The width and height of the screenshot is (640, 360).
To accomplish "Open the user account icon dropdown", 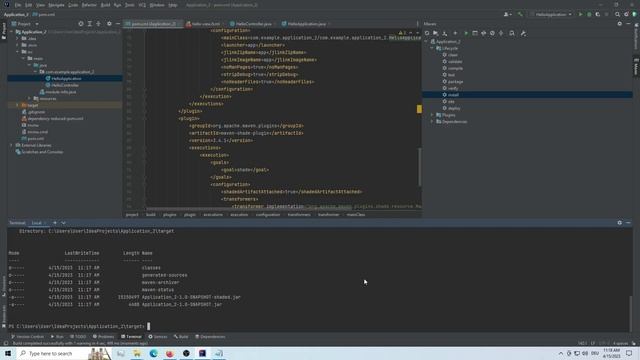I will (508, 14).
